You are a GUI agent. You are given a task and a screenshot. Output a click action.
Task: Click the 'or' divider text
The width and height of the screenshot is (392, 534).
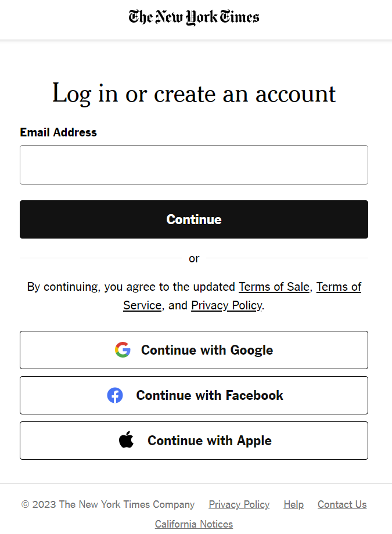(194, 258)
